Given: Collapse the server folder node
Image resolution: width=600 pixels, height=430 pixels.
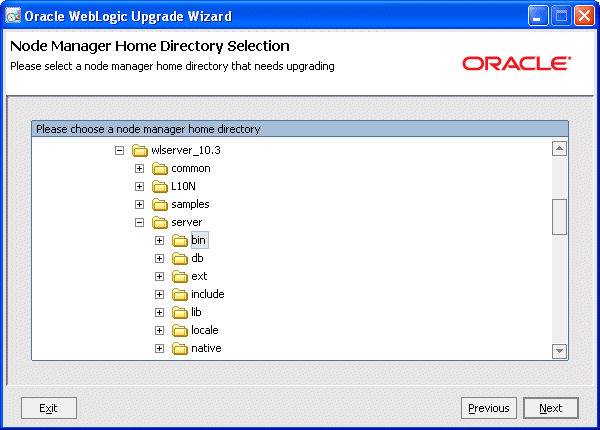Looking at the screenshot, I should pos(139,222).
